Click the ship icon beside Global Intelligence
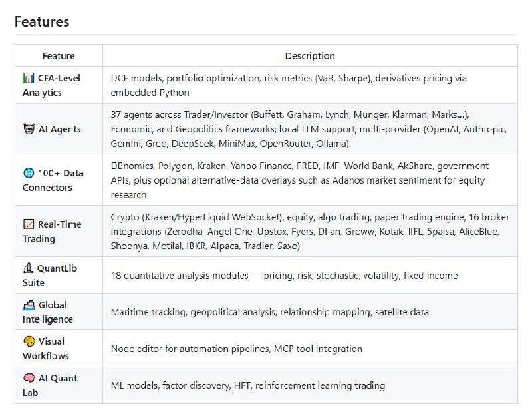Viewport: 532px width, 414px height. 29,305
